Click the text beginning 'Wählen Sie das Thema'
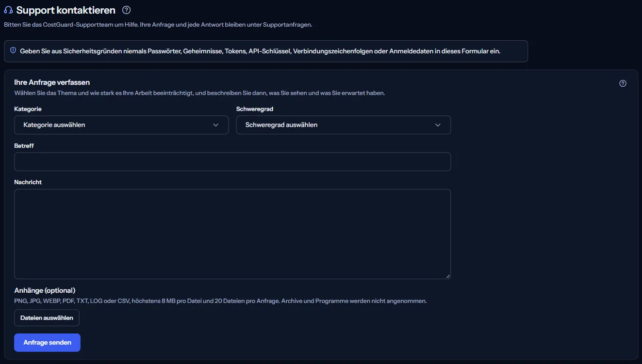The height and width of the screenshot is (364, 642). 199,93
